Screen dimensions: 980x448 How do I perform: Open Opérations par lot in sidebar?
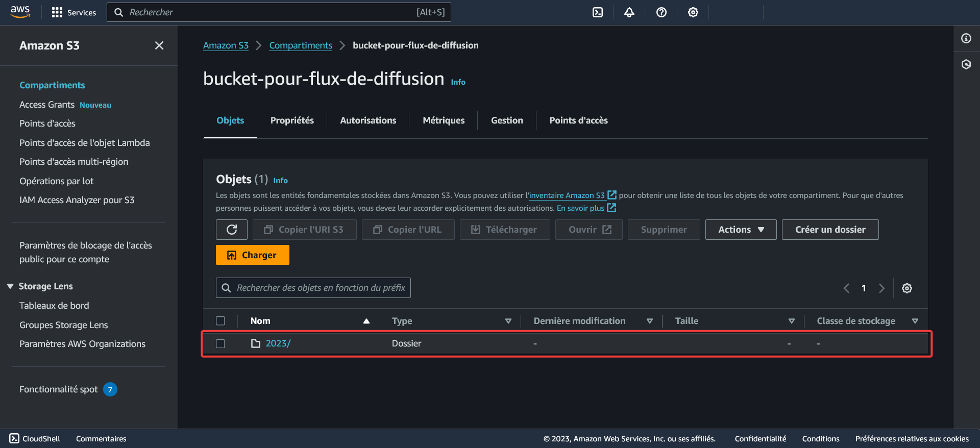coord(57,181)
